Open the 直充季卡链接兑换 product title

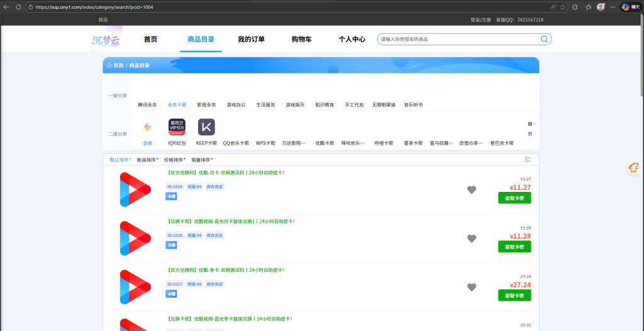230,318
